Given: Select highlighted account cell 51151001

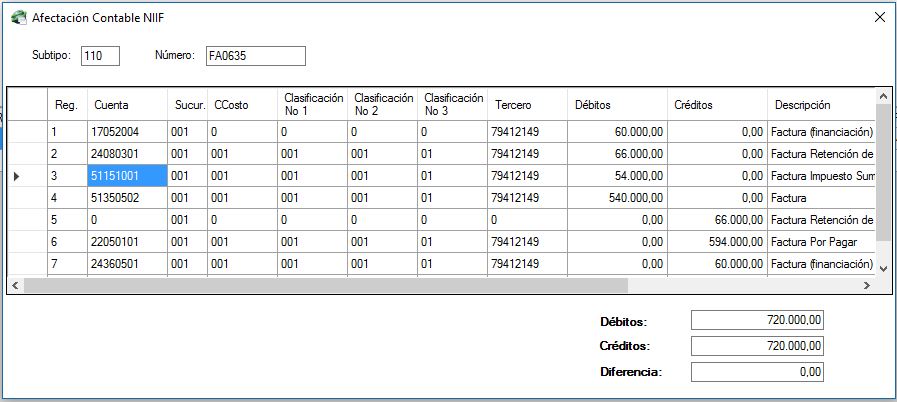Looking at the screenshot, I should tap(128, 176).
